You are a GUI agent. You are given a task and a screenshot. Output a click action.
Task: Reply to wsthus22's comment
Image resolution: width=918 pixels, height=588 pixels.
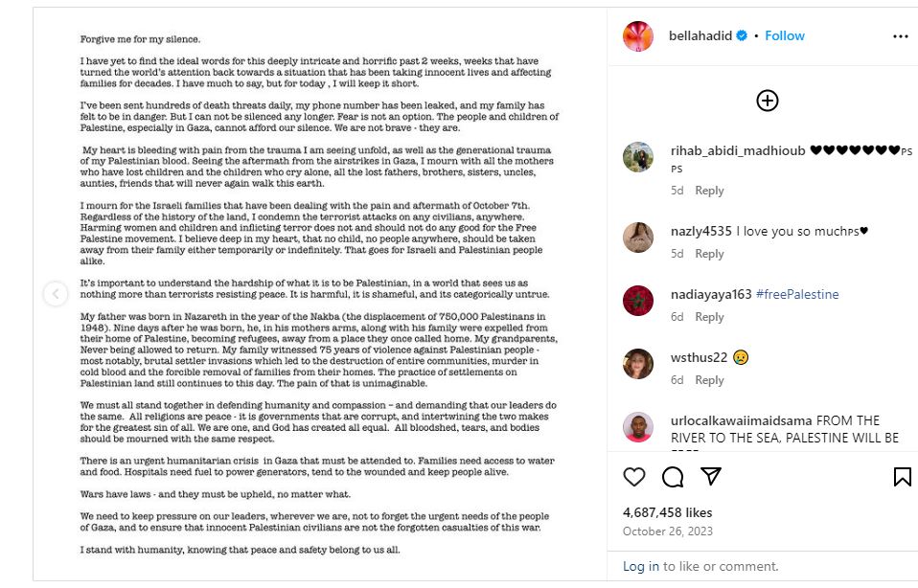(709, 380)
